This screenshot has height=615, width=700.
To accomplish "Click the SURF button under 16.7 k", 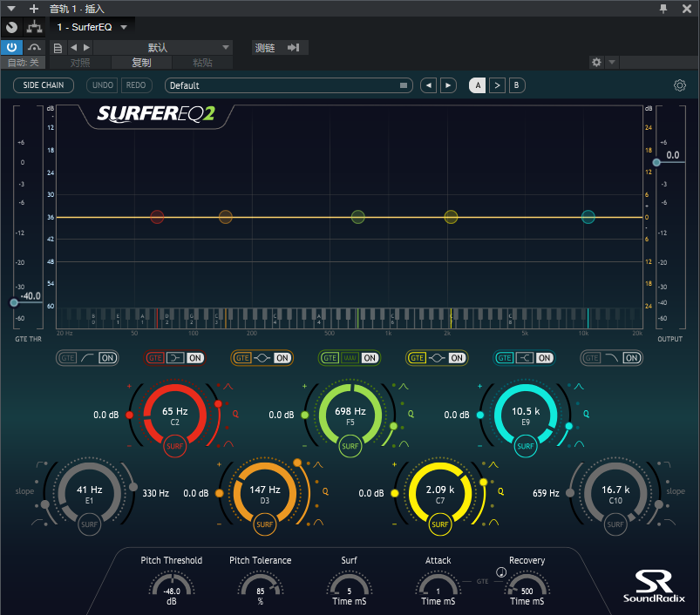I will coord(615,524).
